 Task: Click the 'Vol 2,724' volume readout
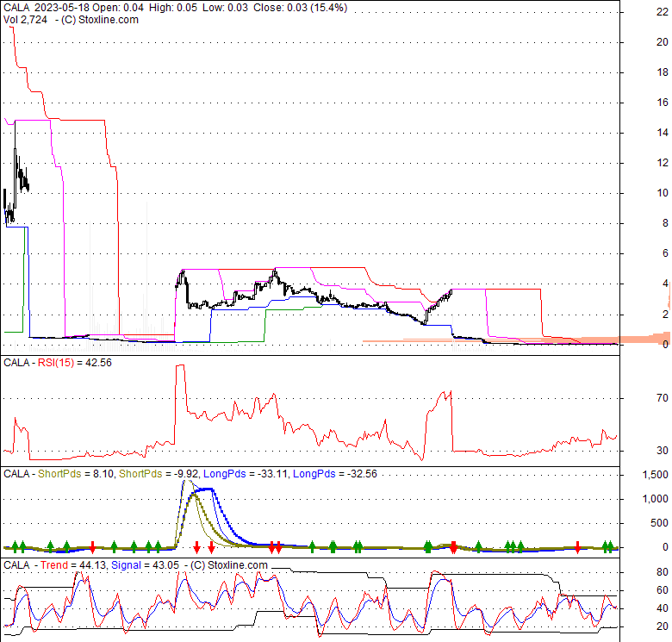pyautogui.click(x=25, y=20)
